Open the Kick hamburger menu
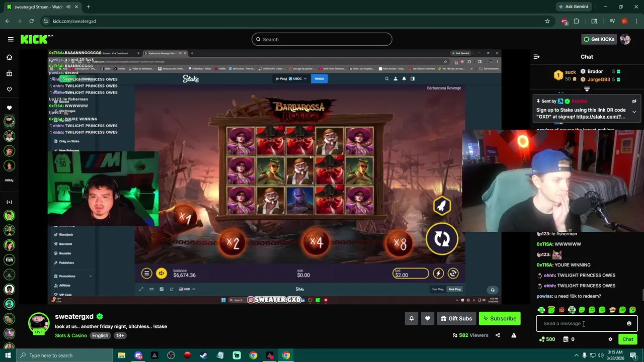644x362 pixels. pyautogui.click(x=11, y=39)
